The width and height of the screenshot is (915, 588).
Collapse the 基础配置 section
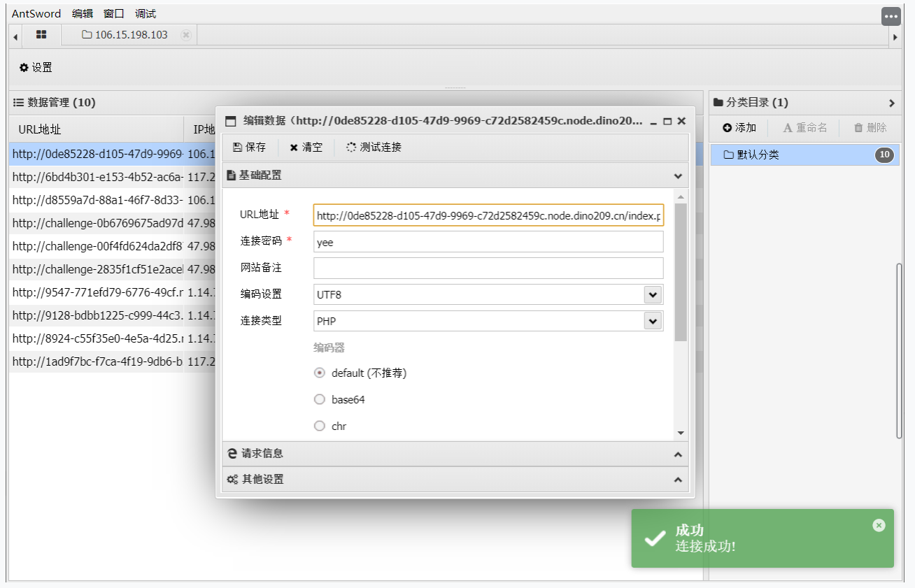677,175
